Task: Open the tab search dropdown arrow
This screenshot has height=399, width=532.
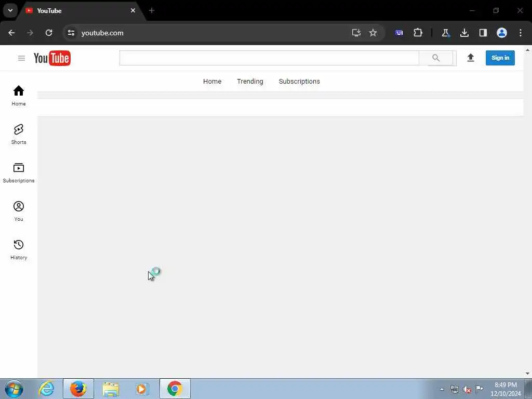Action: pos(10,10)
